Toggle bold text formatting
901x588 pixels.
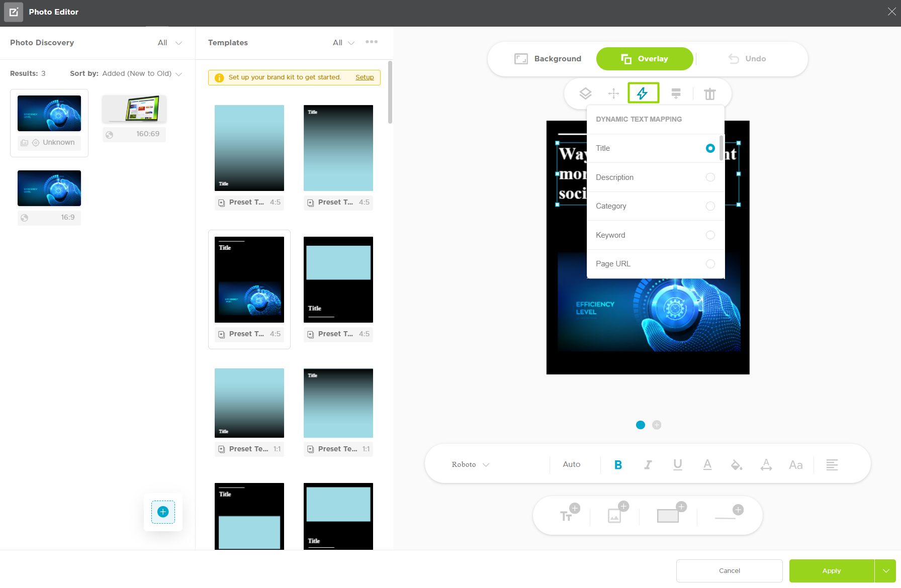coord(618,465)
